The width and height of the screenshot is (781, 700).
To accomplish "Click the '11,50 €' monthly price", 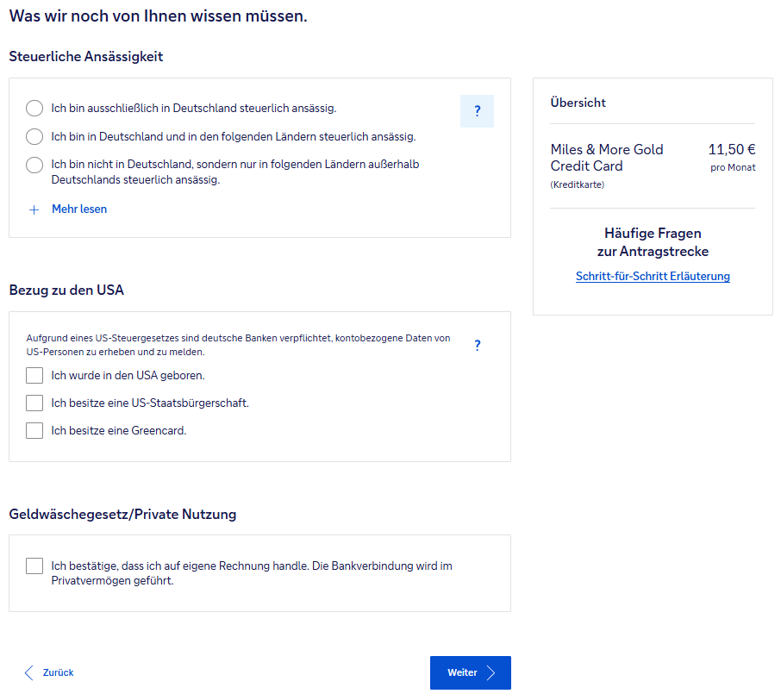I will (x=731, y=149).
